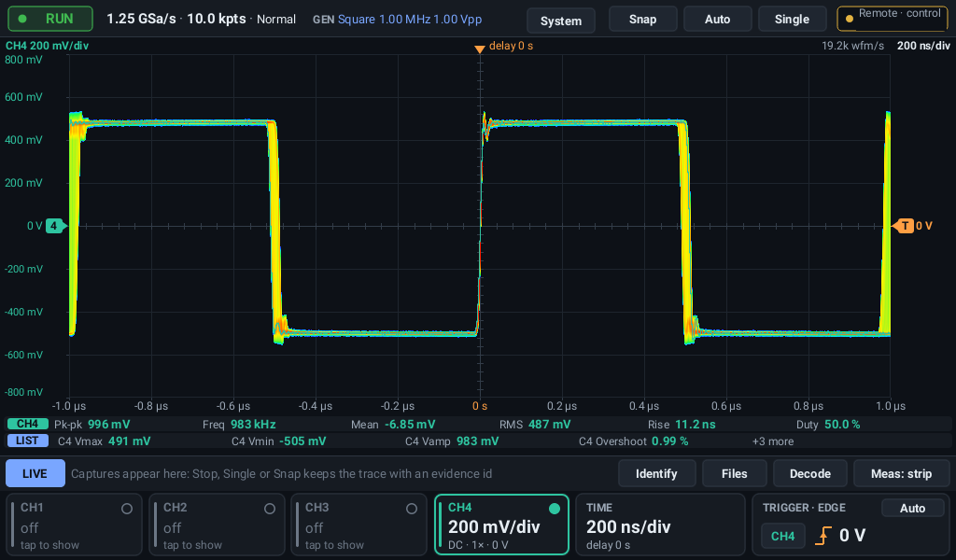Select the trigger source CH4 chip
Image resolution: width=956 pixels, height=560 pixels.
(x=783, y=537)
